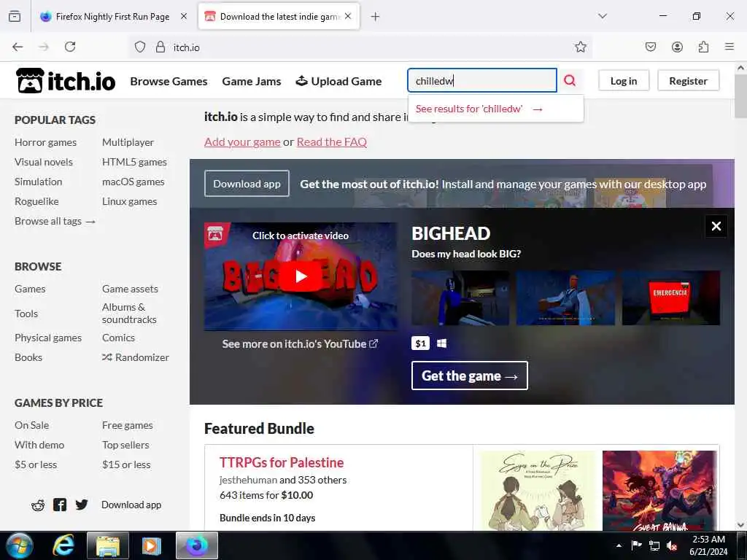Viewport: 747px width, 560px height.
Task: Click Upload Game in header
Action: pos(338,82)
